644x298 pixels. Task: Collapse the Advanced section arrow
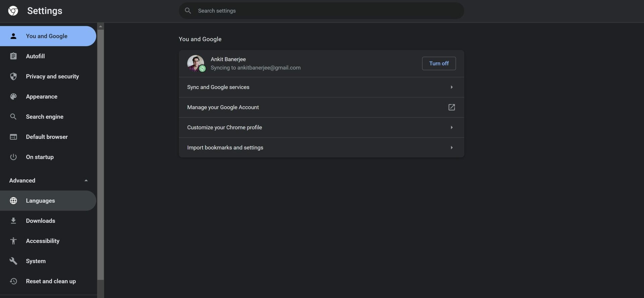click(86, 180)
